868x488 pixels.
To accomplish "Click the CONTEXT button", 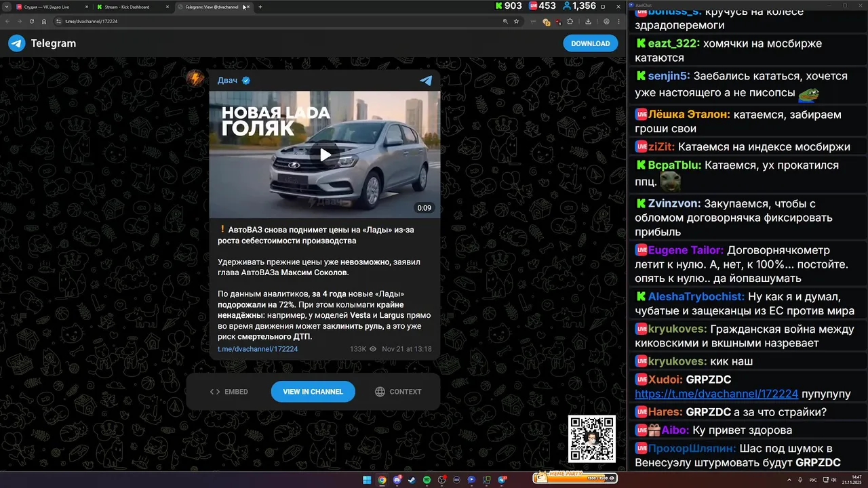I will [x=398, y=392].
